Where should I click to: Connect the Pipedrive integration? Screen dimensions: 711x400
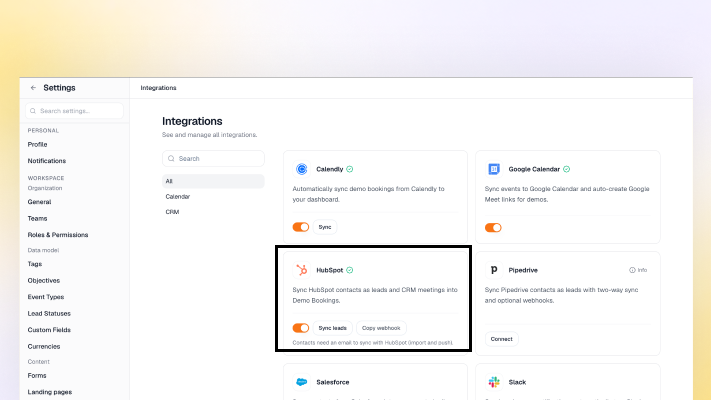(x=502, y=339)
